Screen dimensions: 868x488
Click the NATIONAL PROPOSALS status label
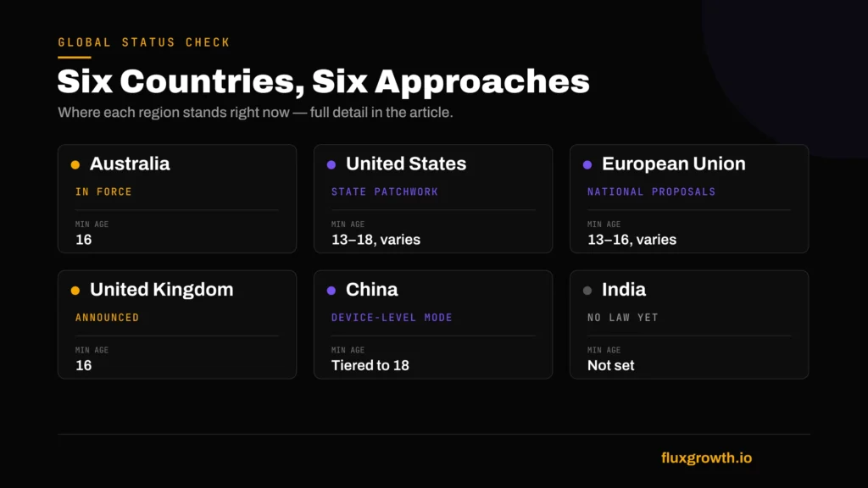click(652, 192)
